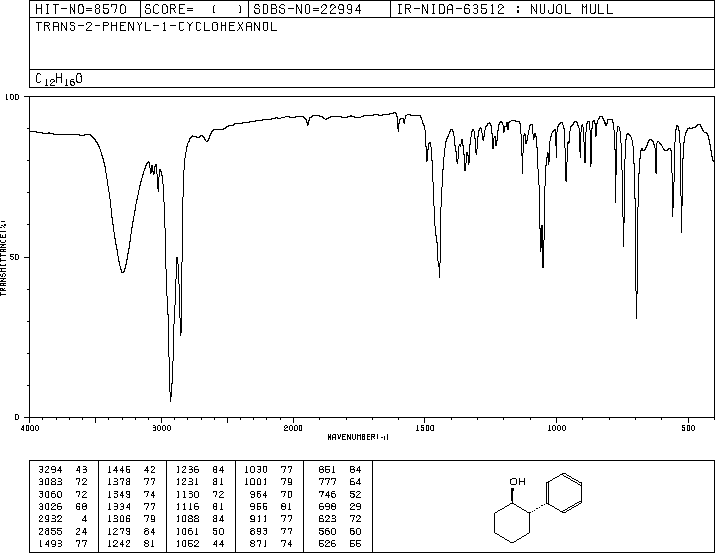
Task: Click wavenumber 893 in the peak list
Action: click(x=259, y=531)
